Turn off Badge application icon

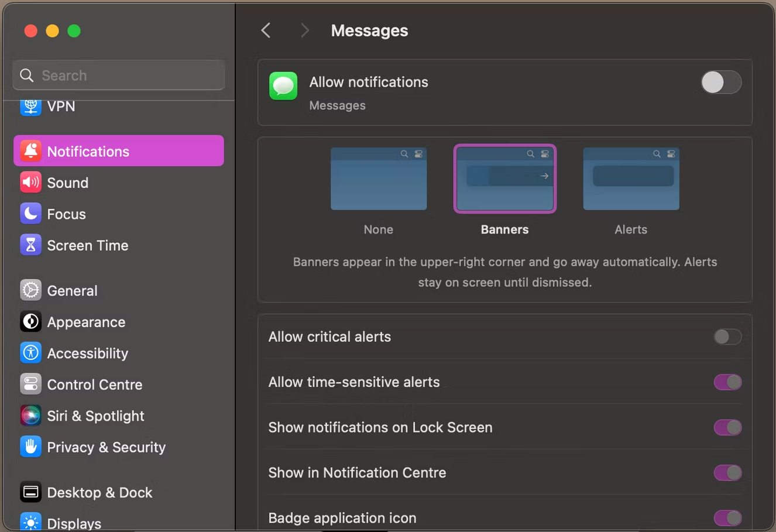[727, 518]
